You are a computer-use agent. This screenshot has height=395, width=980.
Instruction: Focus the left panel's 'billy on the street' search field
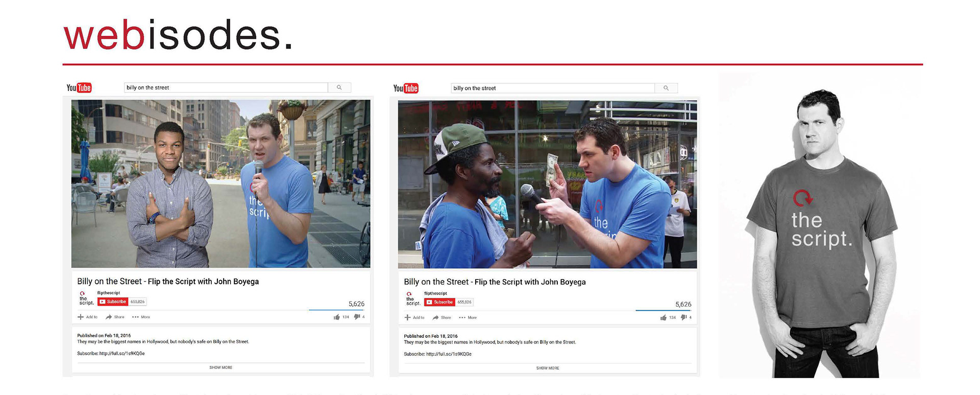pyautogui.click(x=226, y=87)
